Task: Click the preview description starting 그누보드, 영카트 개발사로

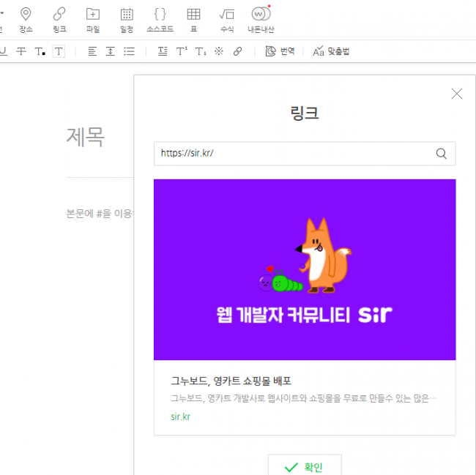Action: click(304, 398)
